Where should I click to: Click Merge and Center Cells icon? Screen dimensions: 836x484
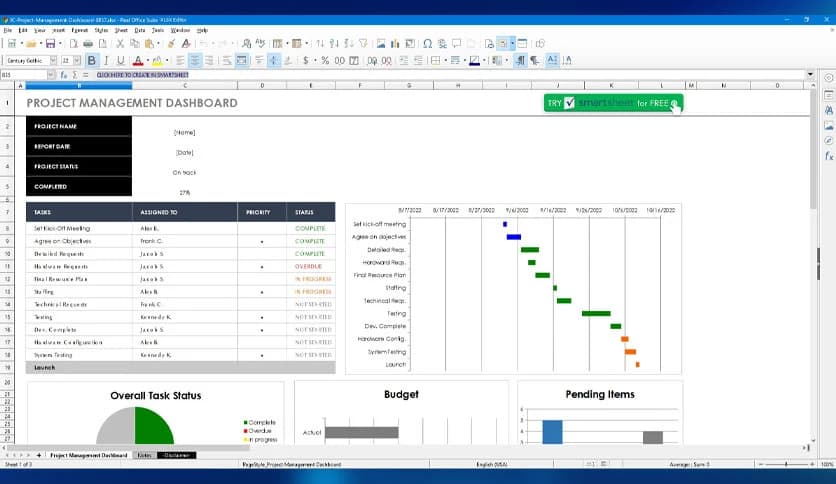242,61
